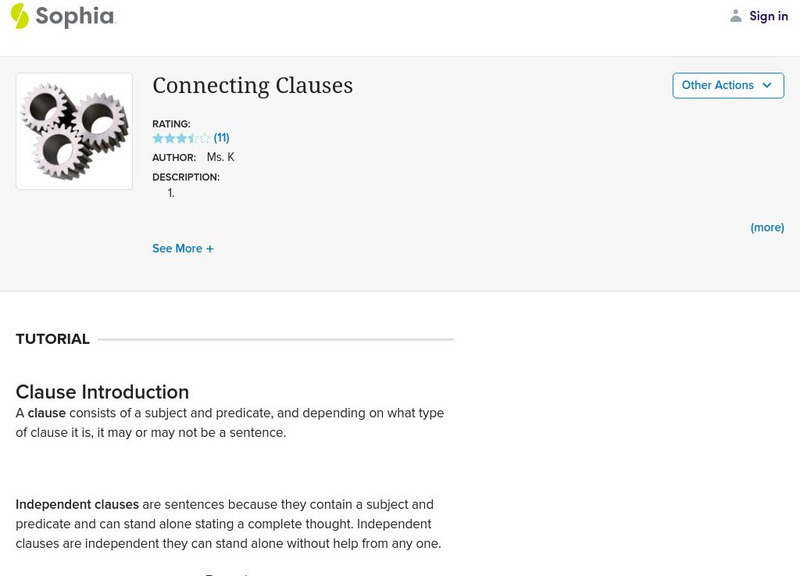The width and height of the screenshot is (800, 576).
Task: Click the bold Independent clauses term
Action: tap(77, 505)
